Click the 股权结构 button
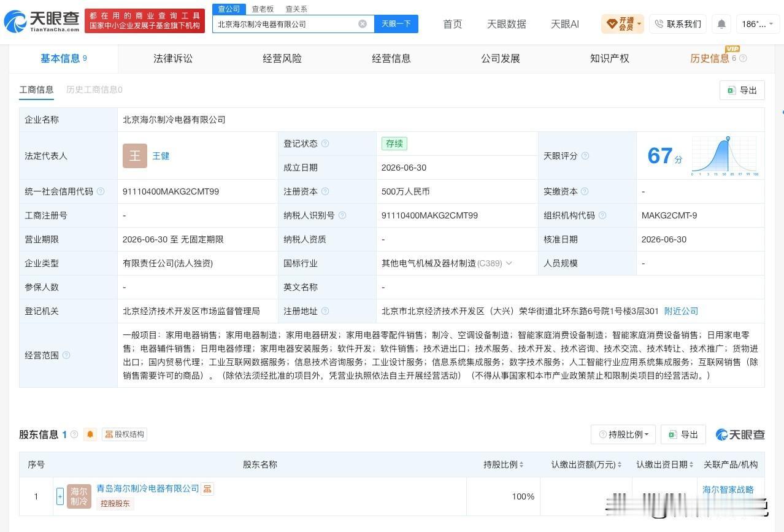 click(x=125, y=434)
